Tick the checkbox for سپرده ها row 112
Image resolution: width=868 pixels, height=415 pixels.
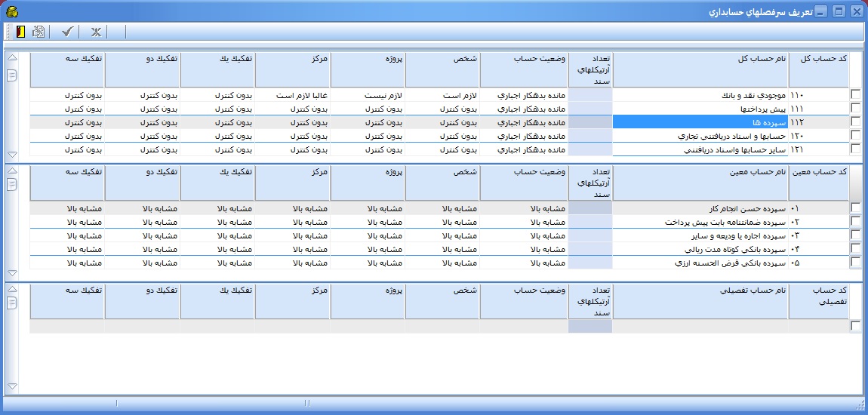[855, 122]
